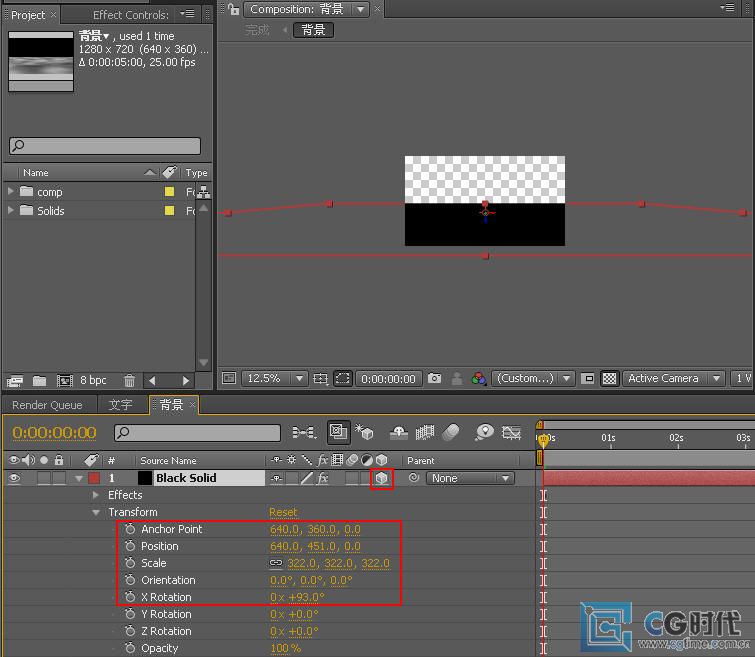Click the Brainstorm icon in timeline
The width and height of the screenshot is (755, 657).
484,433
